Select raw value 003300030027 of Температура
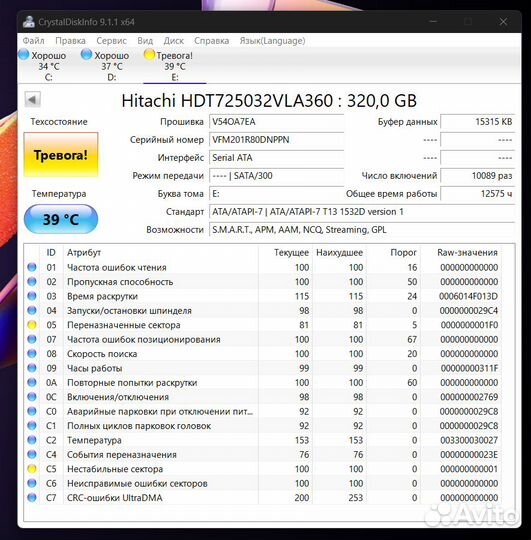Screen dimensions: 531x540 pyautogui.click(x=469, y=440)
